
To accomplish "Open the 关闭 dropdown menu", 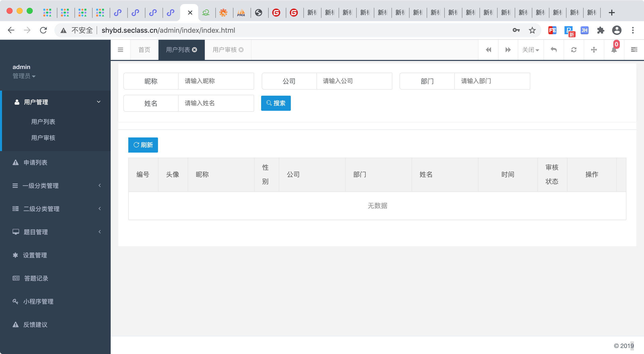I will tap(531, 50).
